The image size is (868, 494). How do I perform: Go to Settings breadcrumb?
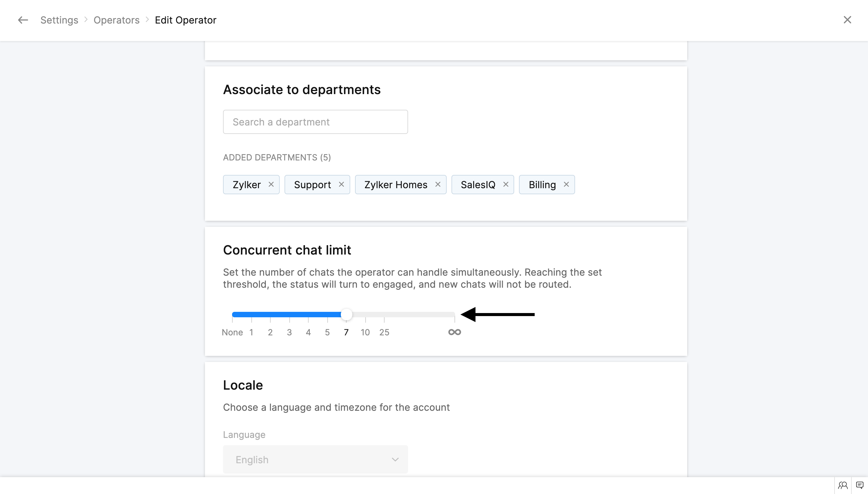pyautogui.click(x=59, y=20)
